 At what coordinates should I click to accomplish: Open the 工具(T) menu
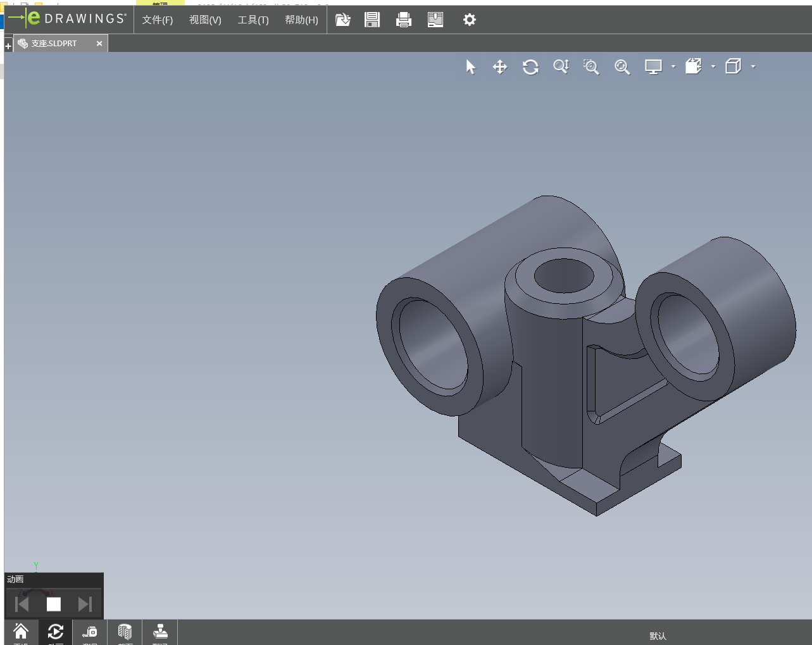pyautogui.click(x=253, y=20)
